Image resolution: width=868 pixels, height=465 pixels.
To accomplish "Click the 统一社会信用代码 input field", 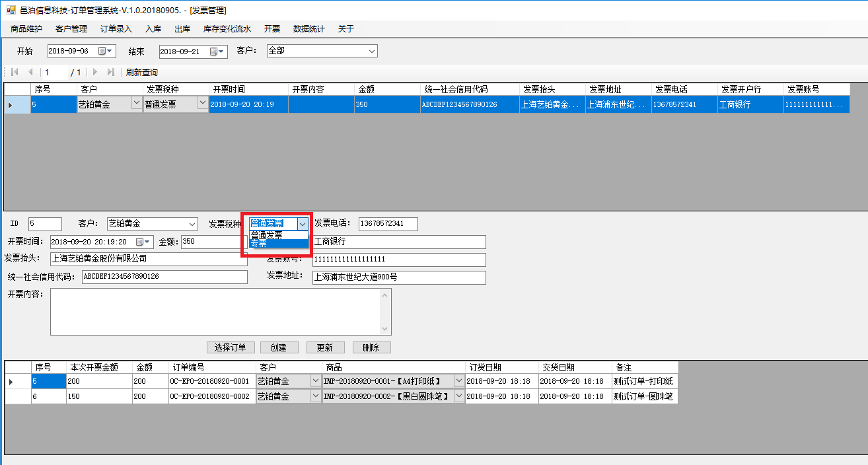I will pos(164,277).
